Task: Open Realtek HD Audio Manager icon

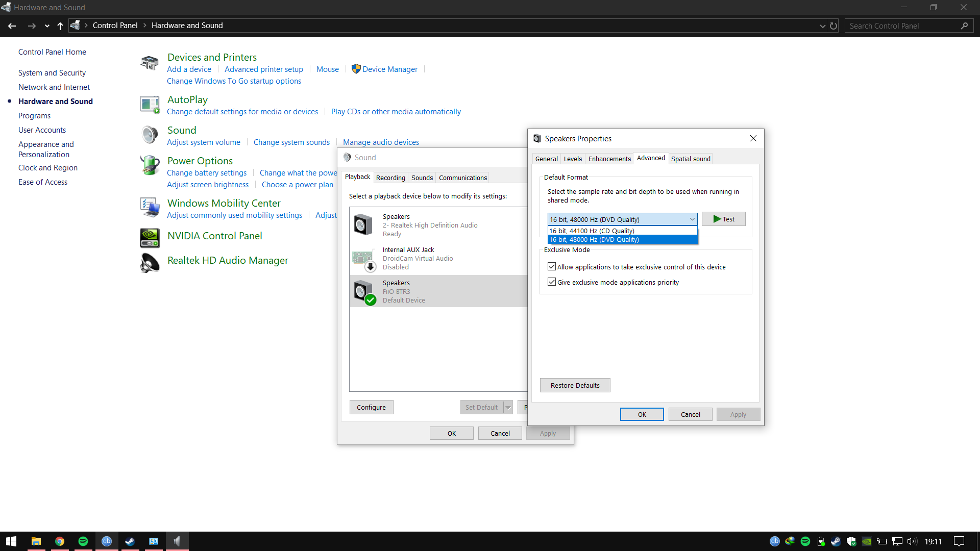Action: (150, 263)
